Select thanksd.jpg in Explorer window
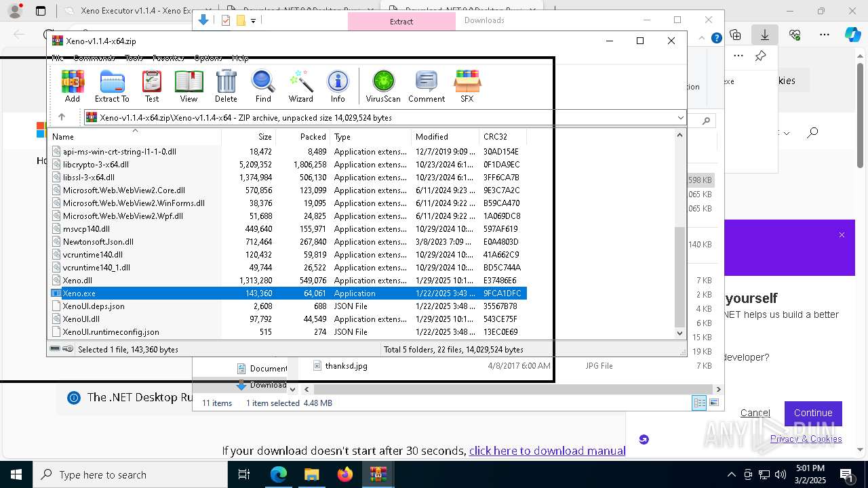The image size is (868, 488). pos(346,365)
